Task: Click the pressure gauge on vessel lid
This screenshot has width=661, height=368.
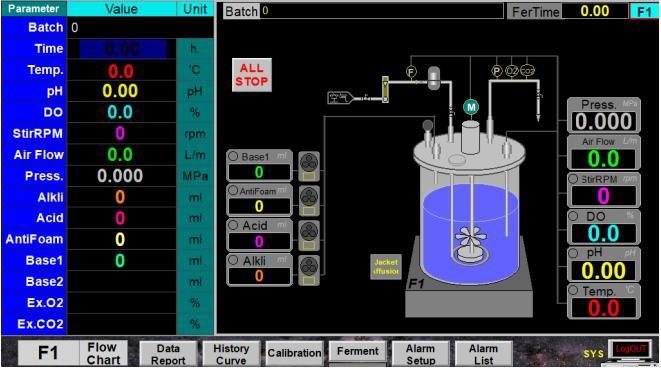Action: (x=428, y=125)
